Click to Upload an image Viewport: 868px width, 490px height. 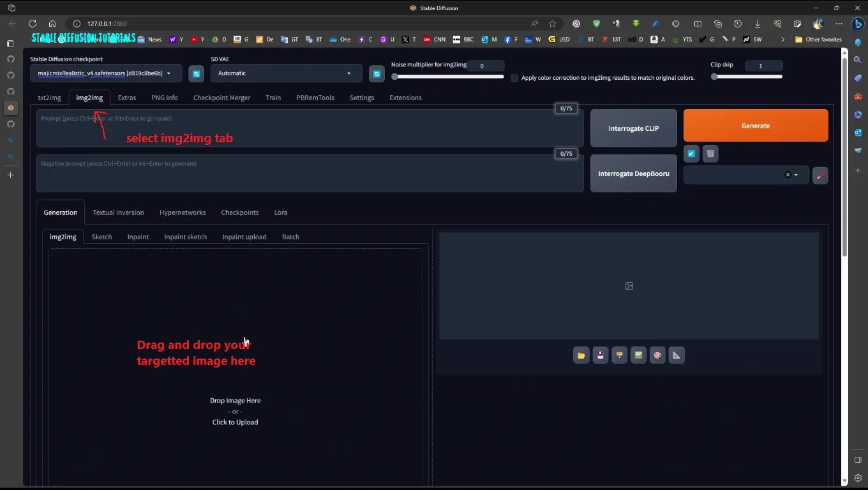pos(236,422)
